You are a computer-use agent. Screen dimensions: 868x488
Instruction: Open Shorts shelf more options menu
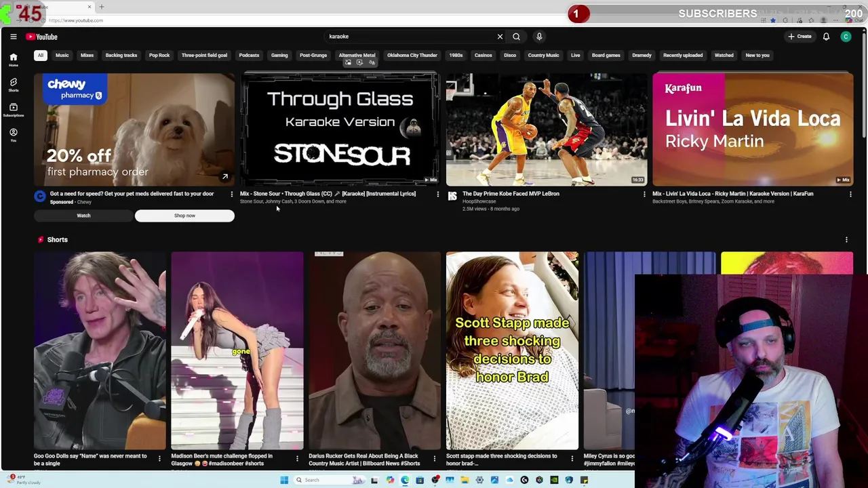click(846, 240)
